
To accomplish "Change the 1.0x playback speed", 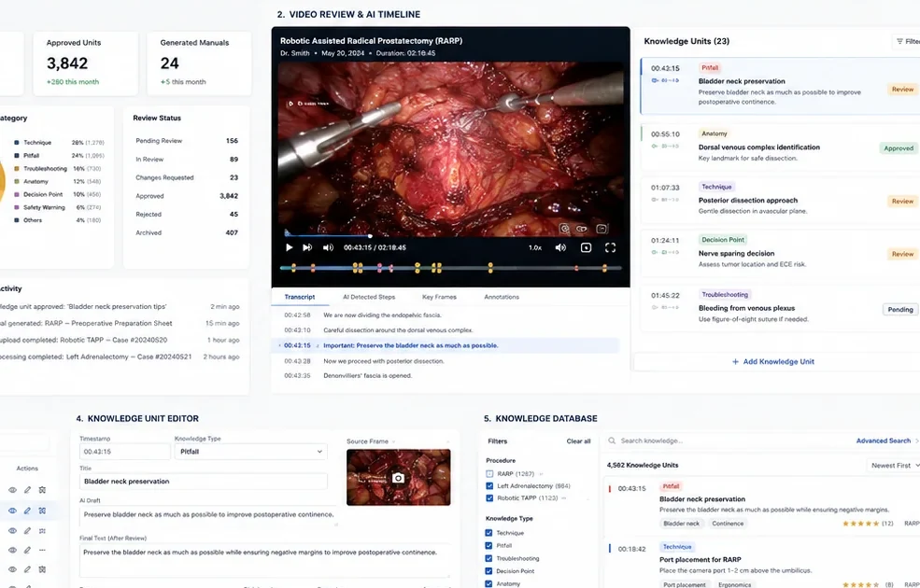I will coord(534,247).
